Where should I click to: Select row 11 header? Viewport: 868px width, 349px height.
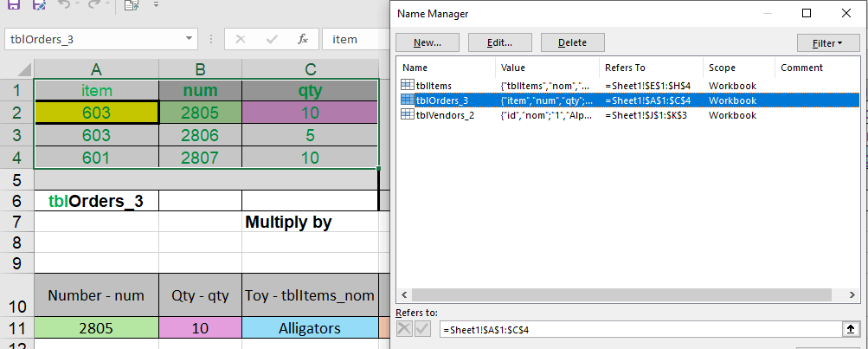[x=16, y=328]
